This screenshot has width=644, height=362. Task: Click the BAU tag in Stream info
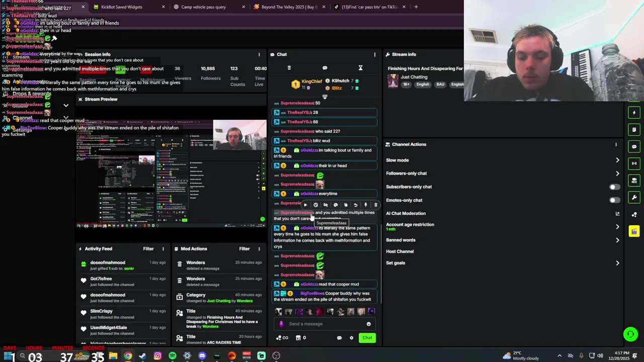coord(440,84)
